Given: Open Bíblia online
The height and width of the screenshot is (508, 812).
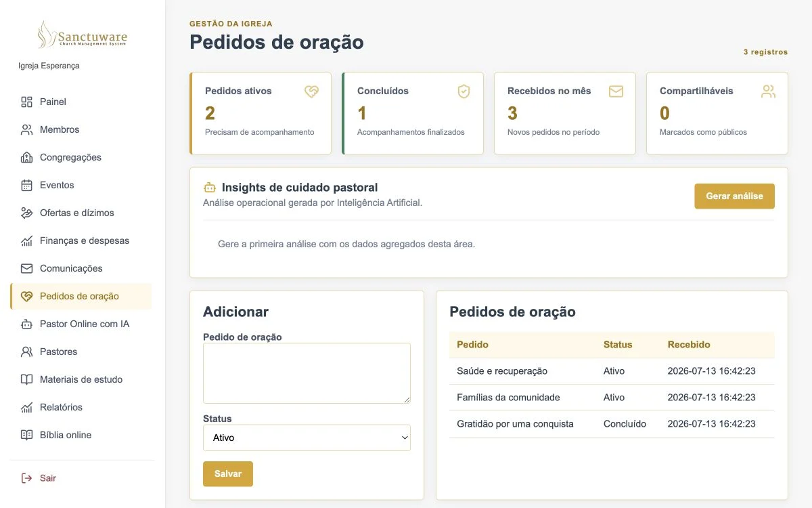Looking at the screenshot, I should pos(81,435).
